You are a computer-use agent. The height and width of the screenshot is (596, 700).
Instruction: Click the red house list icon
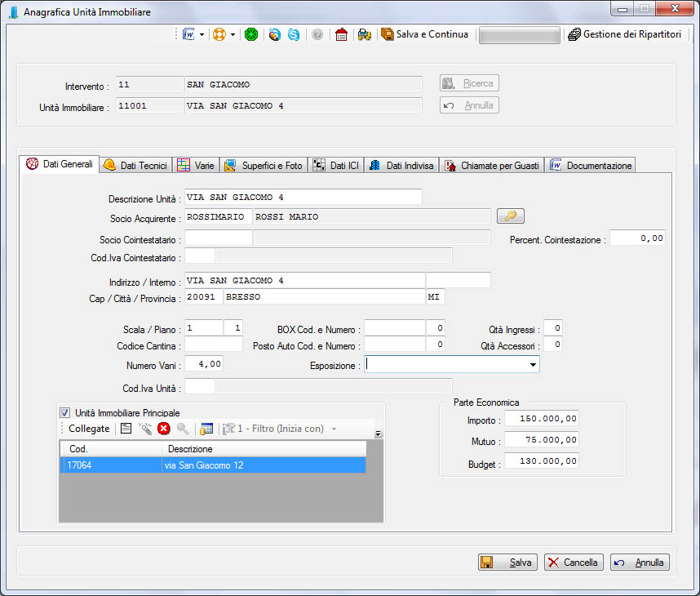(342, 34)
